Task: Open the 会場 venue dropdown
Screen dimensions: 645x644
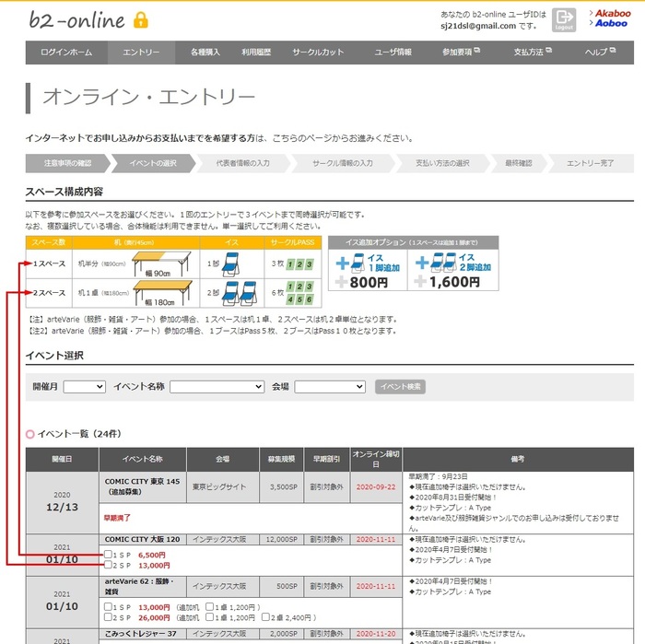Action: tap(330, 387)
